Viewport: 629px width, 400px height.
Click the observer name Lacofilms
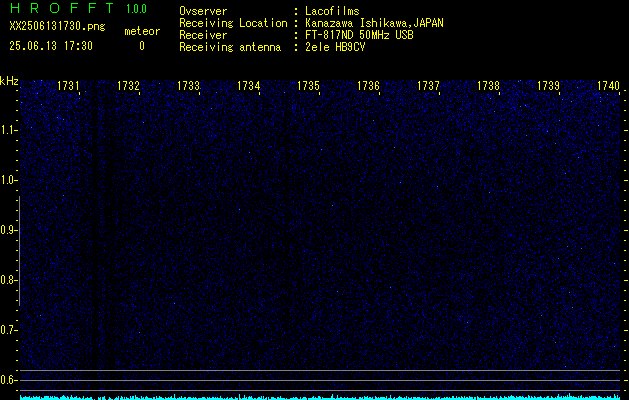(332, 11)
